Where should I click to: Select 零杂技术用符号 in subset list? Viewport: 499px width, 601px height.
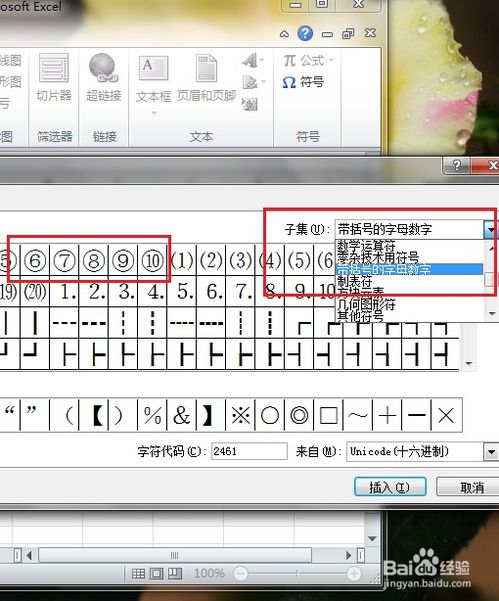(x=409, y=257)
